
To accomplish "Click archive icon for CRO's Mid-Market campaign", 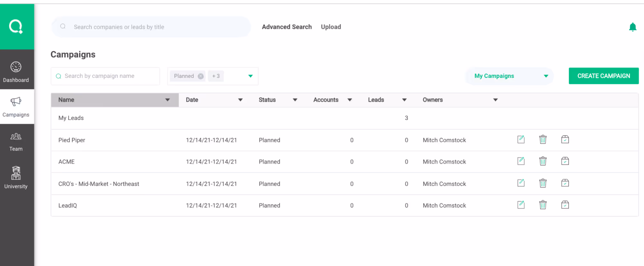I will 565,183.
